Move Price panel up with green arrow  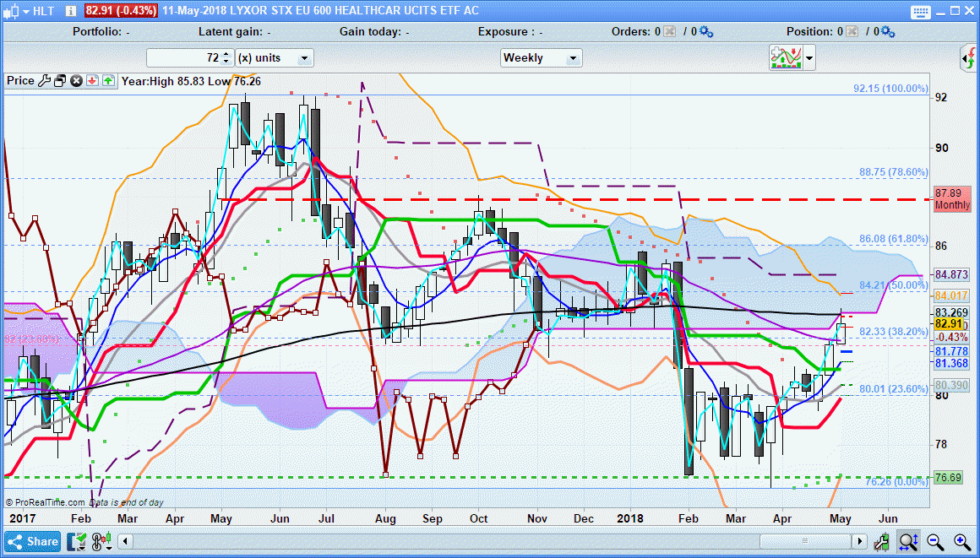pyautogui.click(x=108, y=80)
